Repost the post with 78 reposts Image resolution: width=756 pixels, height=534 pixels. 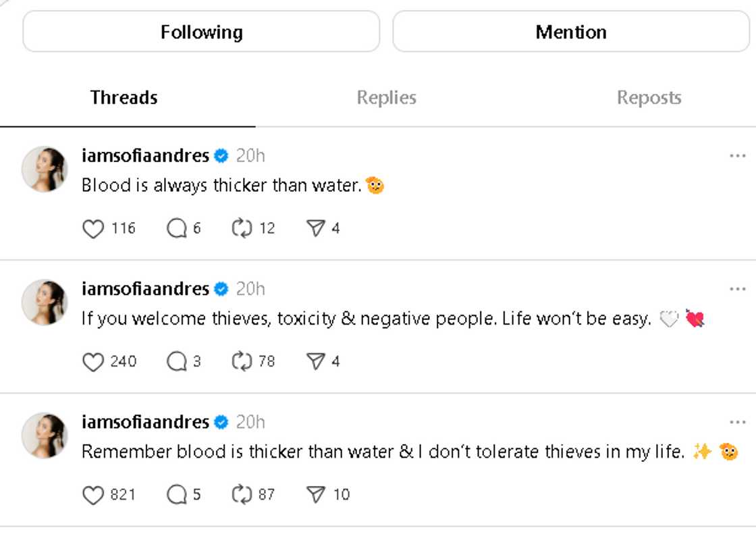coord(242,362)
